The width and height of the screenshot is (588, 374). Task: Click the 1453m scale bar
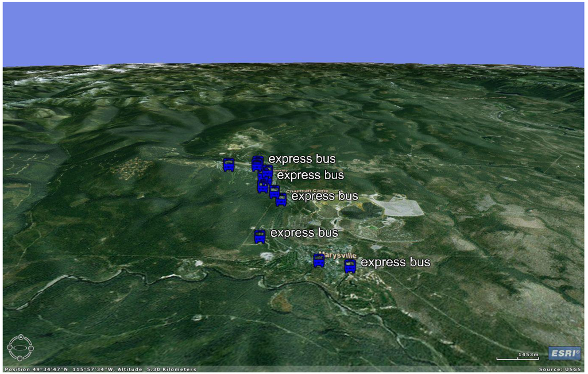coord(518,356)
